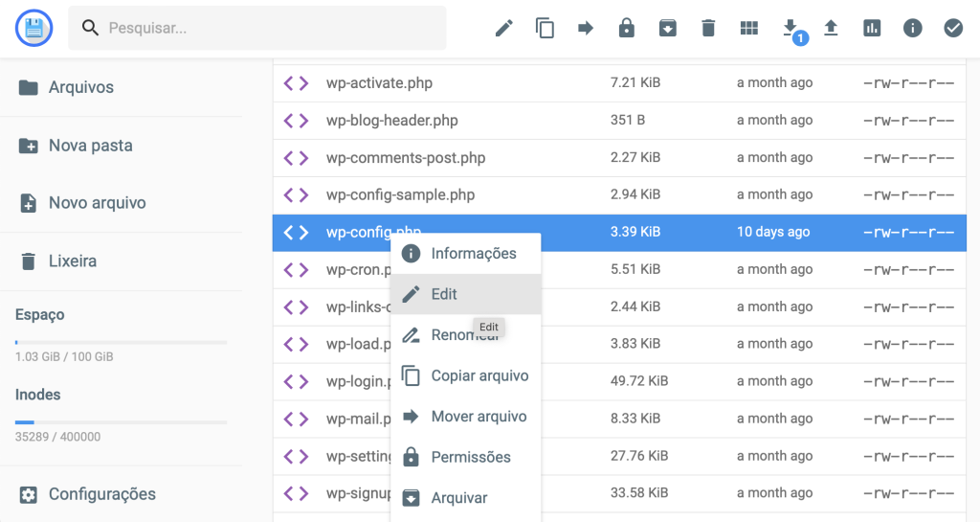The width and height of the screenshot is (980, 522).
Task: Click the code icon beside wp-signup file
Action: [297, 493]
